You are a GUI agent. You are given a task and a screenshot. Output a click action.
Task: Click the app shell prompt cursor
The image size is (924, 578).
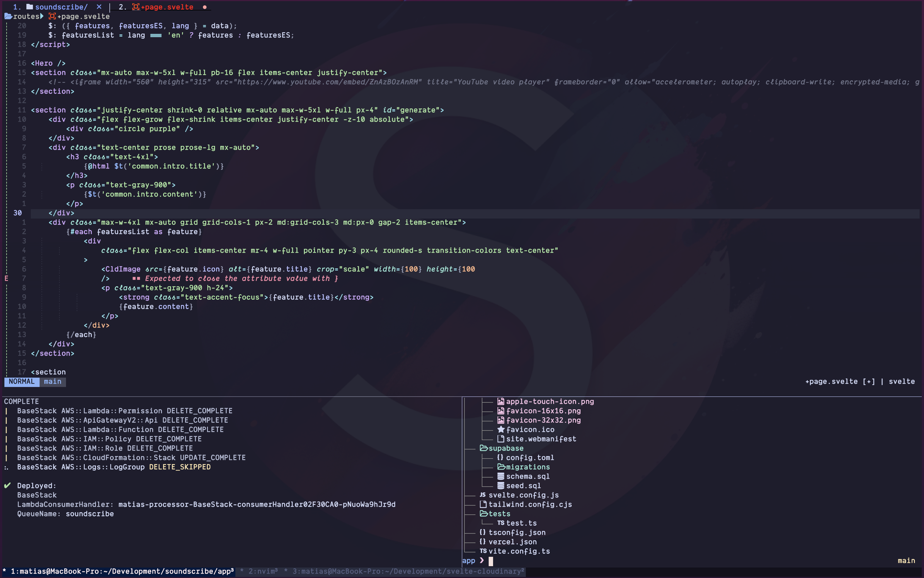491,561
